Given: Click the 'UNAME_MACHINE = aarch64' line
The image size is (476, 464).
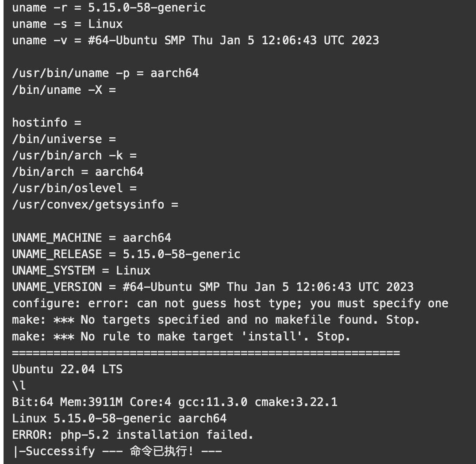Looking at the screenshot, I should [x=92, y=238].
